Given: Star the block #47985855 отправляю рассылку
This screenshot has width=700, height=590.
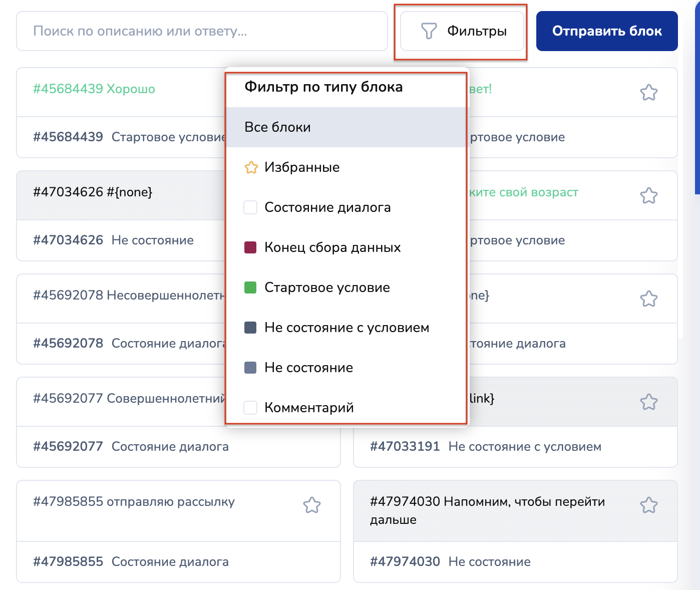Looking at the screenshot, I should coord(311,505).
